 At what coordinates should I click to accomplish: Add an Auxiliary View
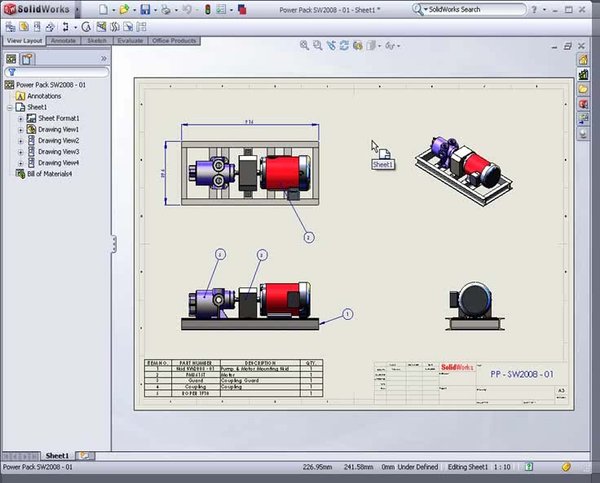(x=50, y=27)
